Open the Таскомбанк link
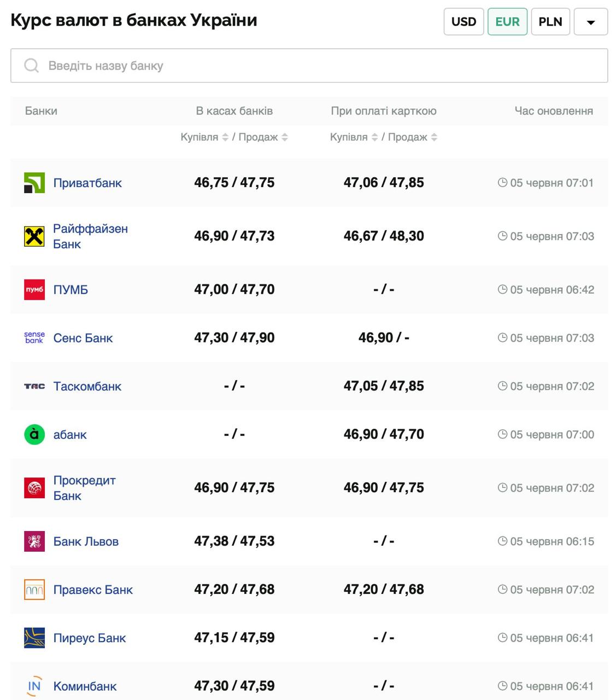Image resolution: width=616 pixels, height=700 pixels. pyautogui.click(x=87, y=386)
